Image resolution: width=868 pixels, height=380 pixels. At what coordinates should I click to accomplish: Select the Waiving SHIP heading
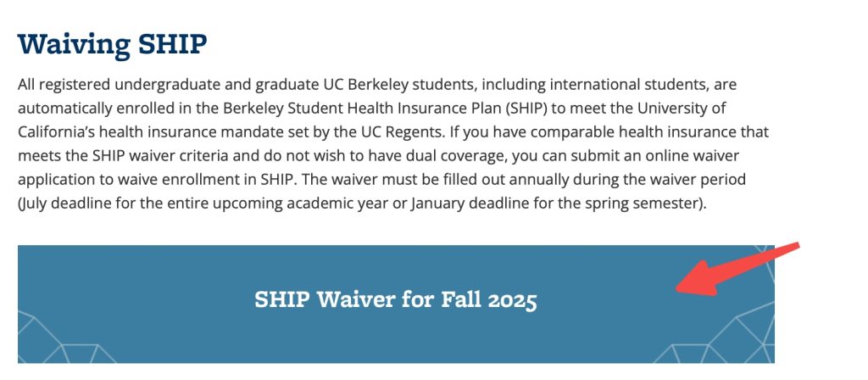coord(113,44)
